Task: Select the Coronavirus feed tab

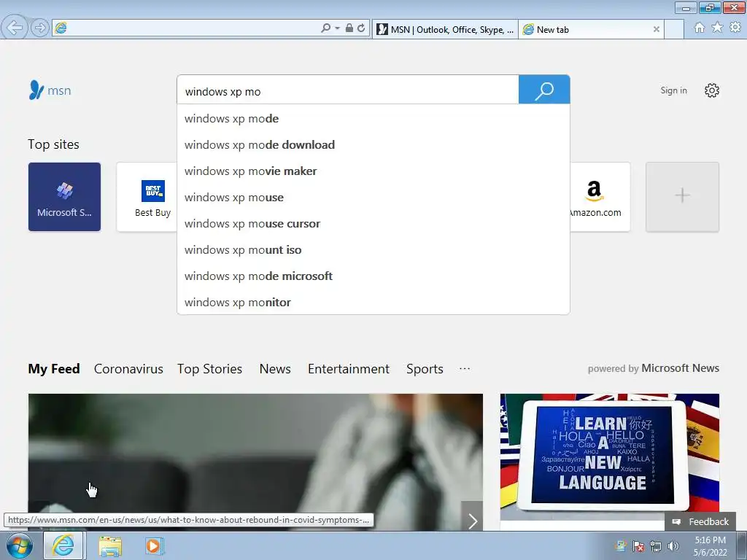Action: 128,368
